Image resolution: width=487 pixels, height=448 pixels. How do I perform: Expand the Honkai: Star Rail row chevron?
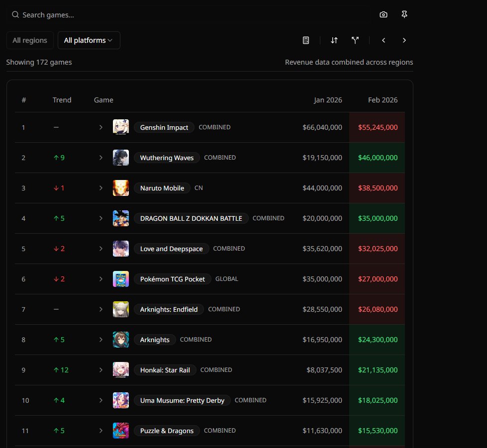coord(100,370)
